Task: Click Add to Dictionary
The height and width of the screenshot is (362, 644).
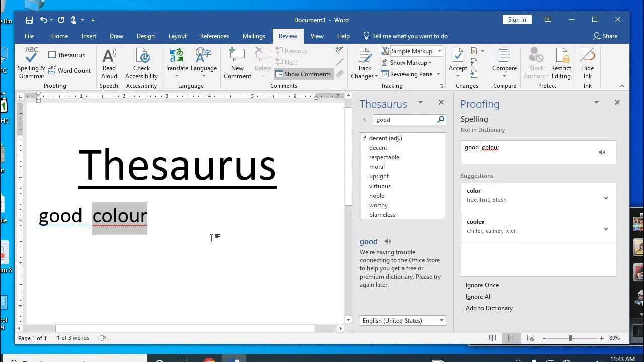Action: (x=489, y=308)
